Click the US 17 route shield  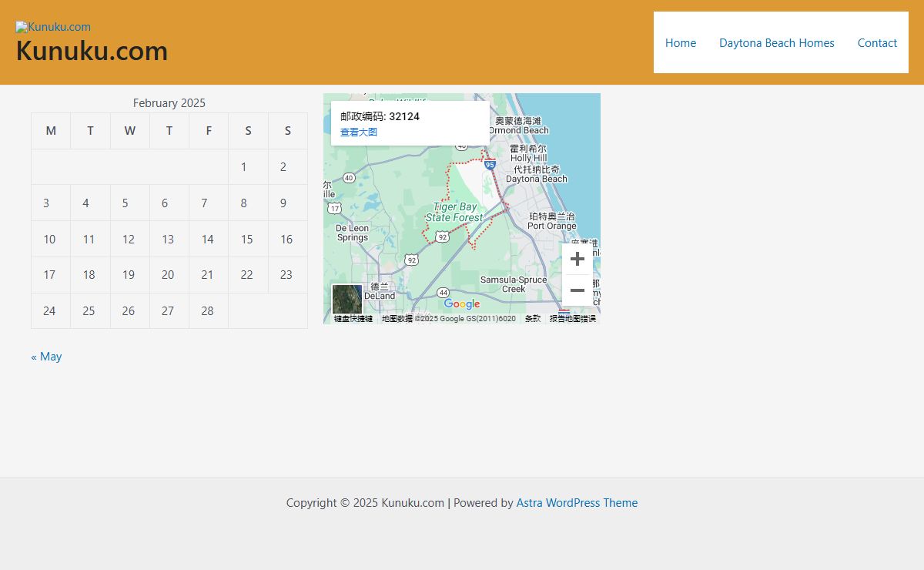334,208
